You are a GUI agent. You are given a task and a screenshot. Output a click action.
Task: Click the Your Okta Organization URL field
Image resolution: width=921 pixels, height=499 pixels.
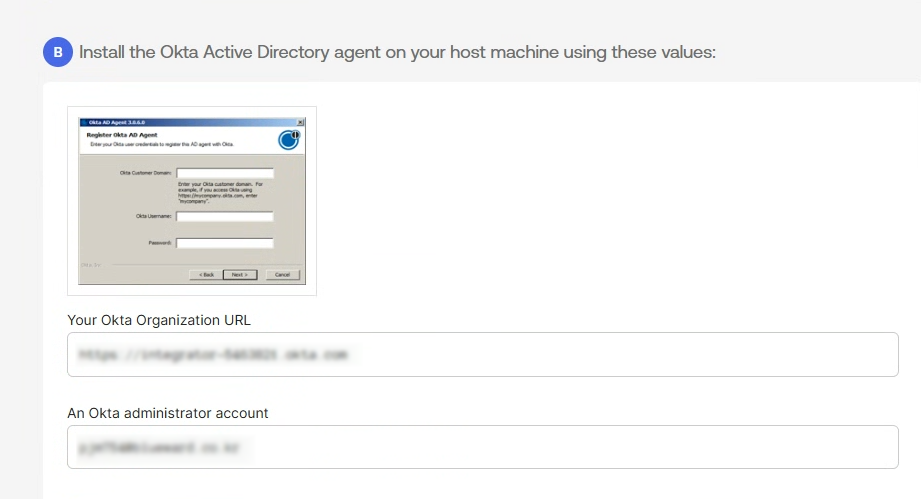click(x=483, y=355)
